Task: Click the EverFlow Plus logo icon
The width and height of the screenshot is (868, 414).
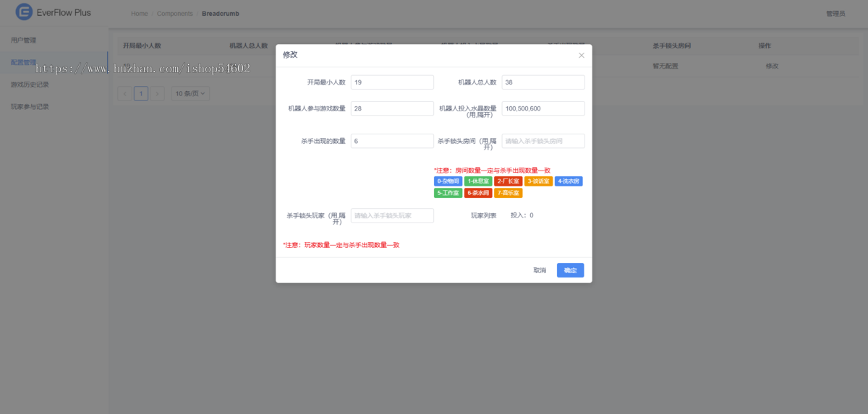Action: coord(24,12)
